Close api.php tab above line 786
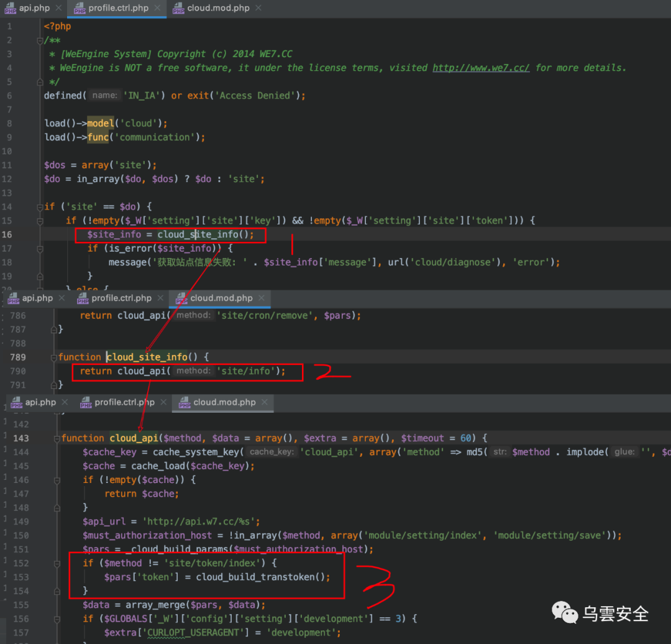This screenshot has width=671, height=644. click(x=62, y=298)
